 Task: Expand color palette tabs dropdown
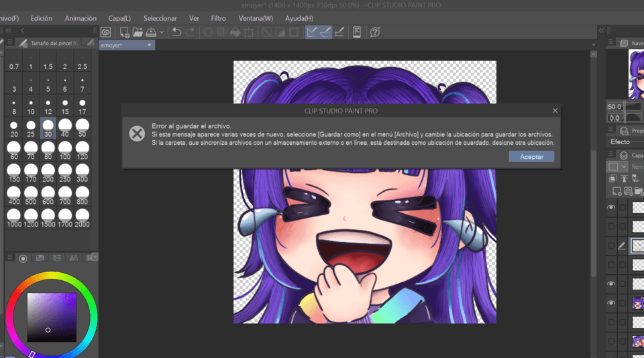coord(95,257)
